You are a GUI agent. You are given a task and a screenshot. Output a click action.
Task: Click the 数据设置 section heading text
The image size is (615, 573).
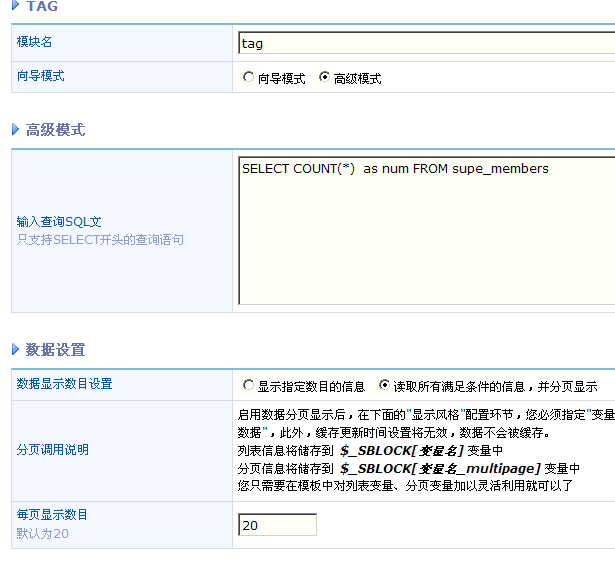pyautogui.click(x=55, y=349)
